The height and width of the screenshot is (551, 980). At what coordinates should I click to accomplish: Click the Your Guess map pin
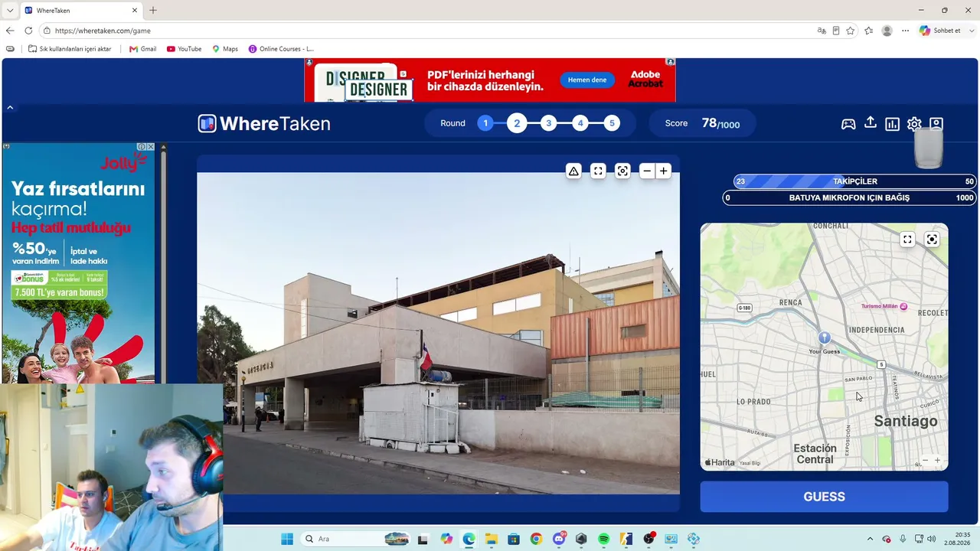coord(825,337)
